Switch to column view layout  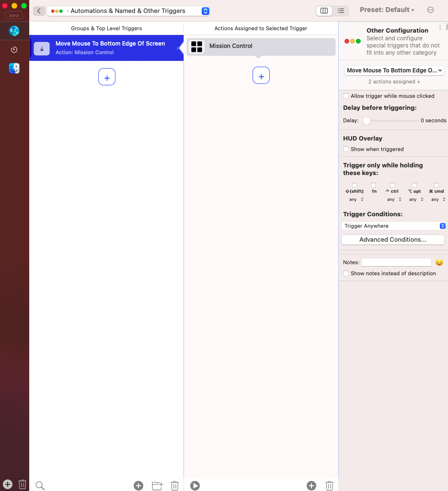coord(324,11)
